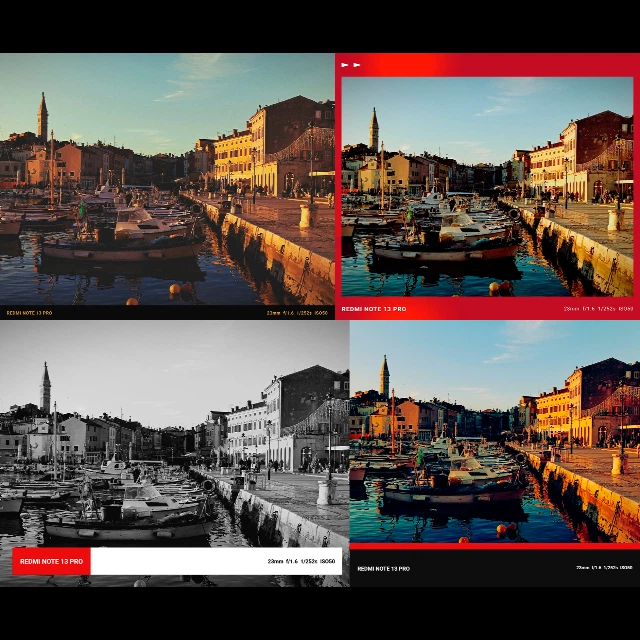The width and height of the screenshot is (640, 640).
Task: Click the second white arrow icon on red frame
Action: point(357,65)
